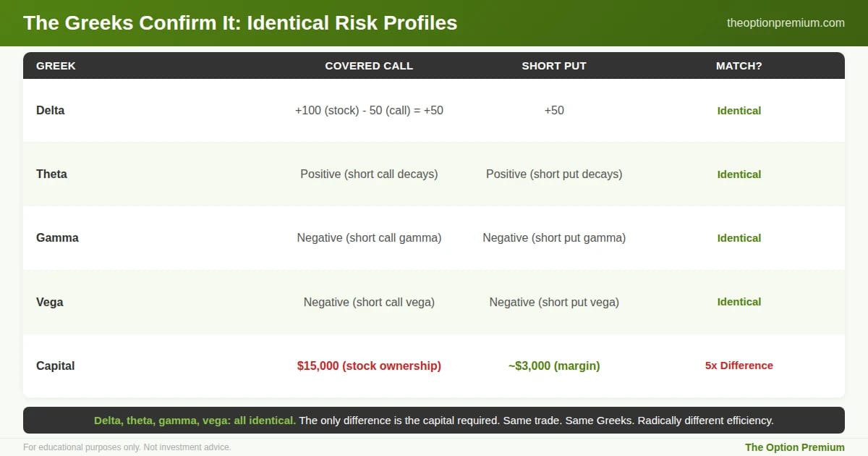
Task: Click the Delta row label
Action: pyautogui.click(x=50, y=111)
